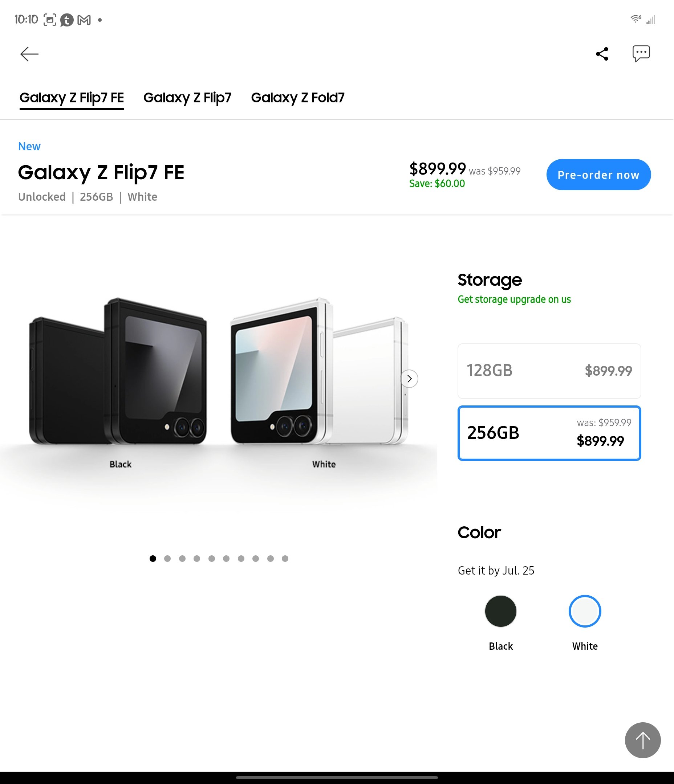Tap the scroll-to-top arrow button

[642, 740]
